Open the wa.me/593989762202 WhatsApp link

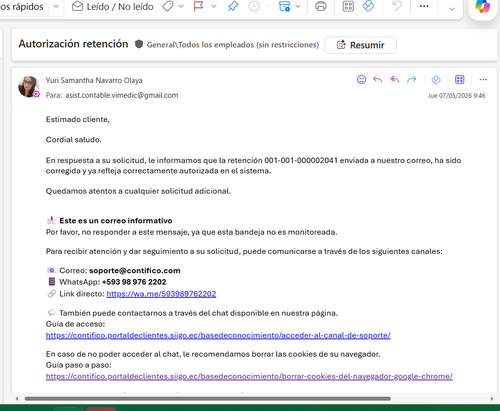[161, 294]
